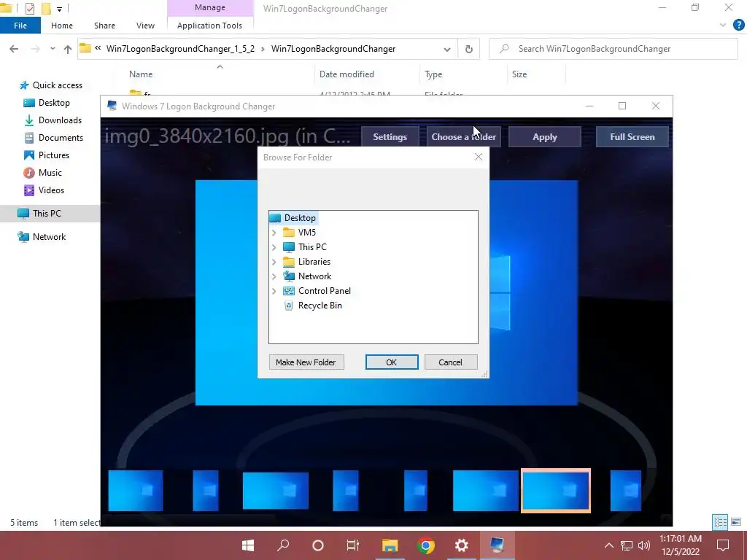Go up one folder level
Screen dimensions: 747x560
point(68,49)
